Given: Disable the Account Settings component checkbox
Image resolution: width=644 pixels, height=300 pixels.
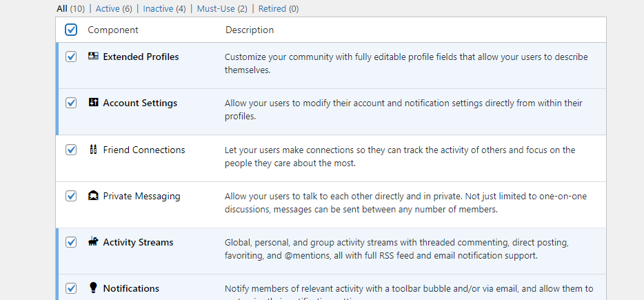Looking at the screenshot, I should pos(71,103).
